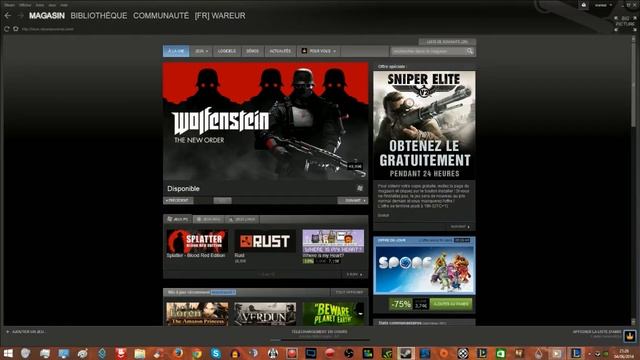
Task: Go to the previous featured game (Précédent)
Action: tap(178, 200)
